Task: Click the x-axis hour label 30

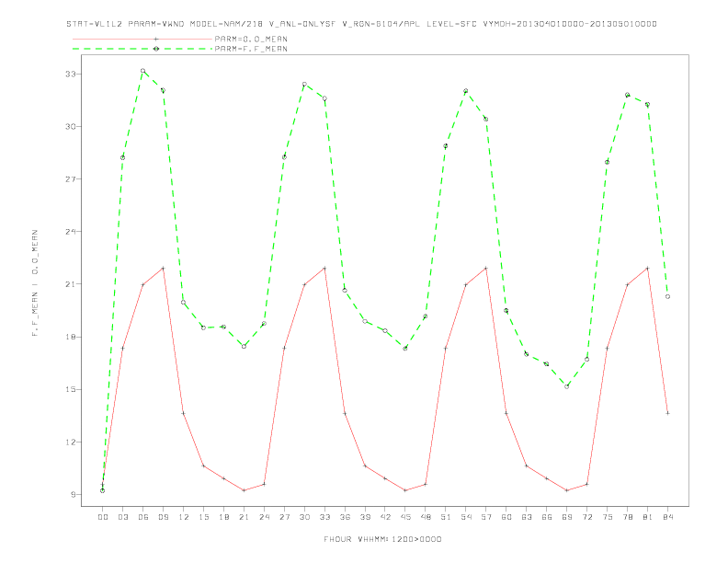Action: click(x=304, y=517)
